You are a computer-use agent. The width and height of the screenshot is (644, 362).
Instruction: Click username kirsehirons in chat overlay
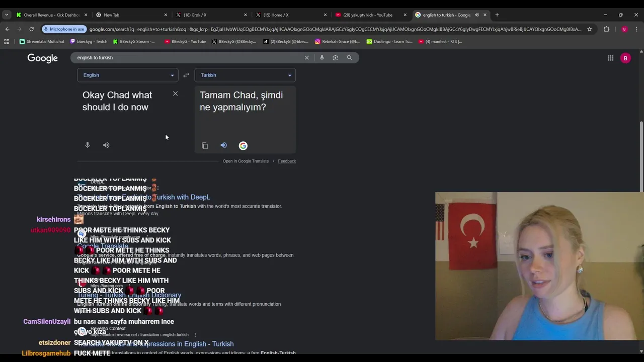pos(53,220)
